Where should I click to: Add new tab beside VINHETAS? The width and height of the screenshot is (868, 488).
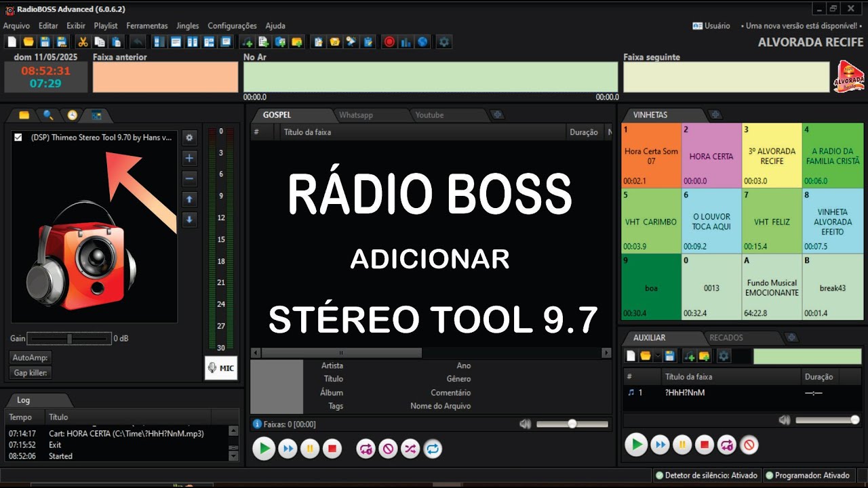[x=715, y=115]
